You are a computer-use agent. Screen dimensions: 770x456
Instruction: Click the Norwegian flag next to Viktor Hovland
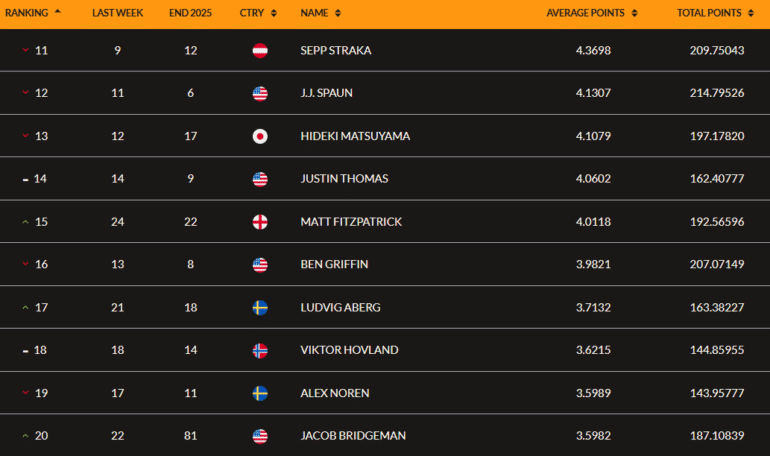click(260, 350)
